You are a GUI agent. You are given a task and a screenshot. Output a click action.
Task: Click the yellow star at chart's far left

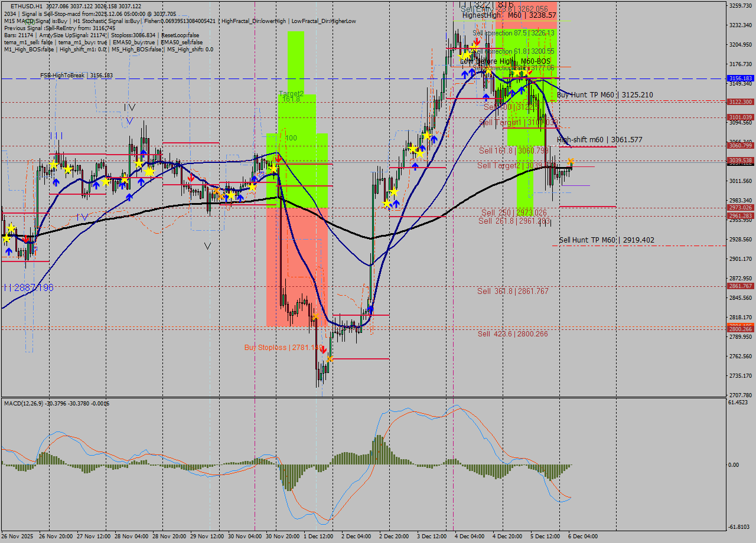pyautogui.click(x=6, y=239)
